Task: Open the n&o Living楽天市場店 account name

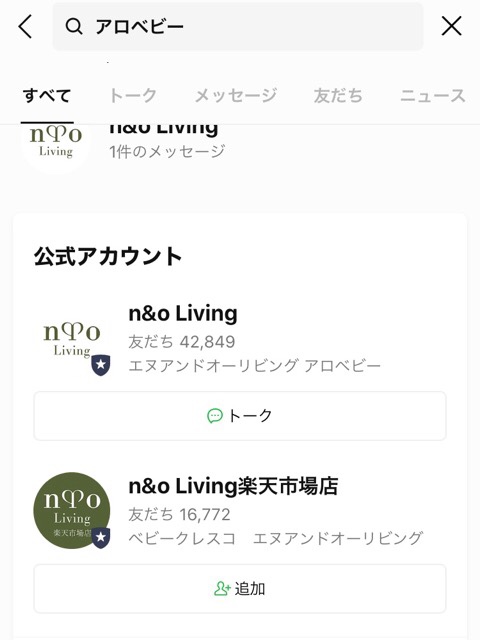Action: pos(233,487)
